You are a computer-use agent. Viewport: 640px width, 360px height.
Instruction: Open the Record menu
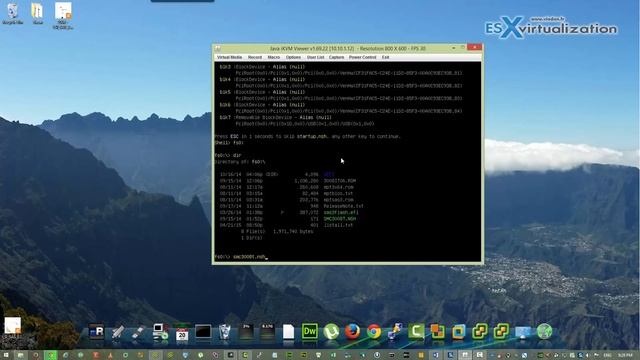coord(255,58)
